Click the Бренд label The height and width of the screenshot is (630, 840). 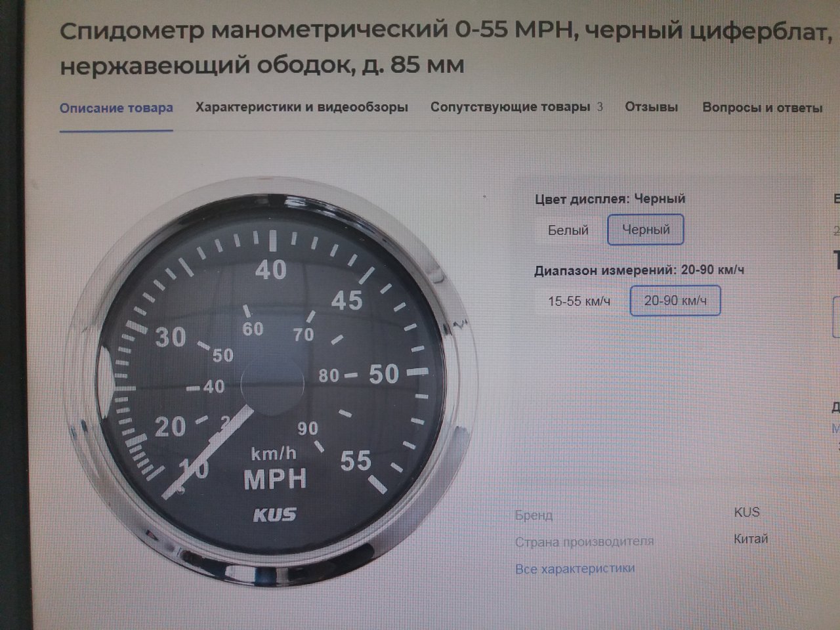click(534, 515)
